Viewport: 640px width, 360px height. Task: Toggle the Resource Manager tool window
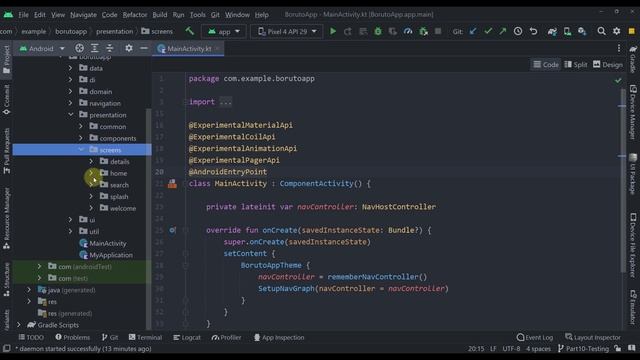point(6,219)
